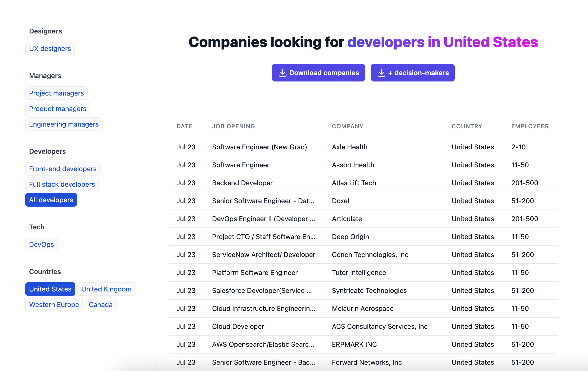Click the Articulate company cell

[347, 219]
